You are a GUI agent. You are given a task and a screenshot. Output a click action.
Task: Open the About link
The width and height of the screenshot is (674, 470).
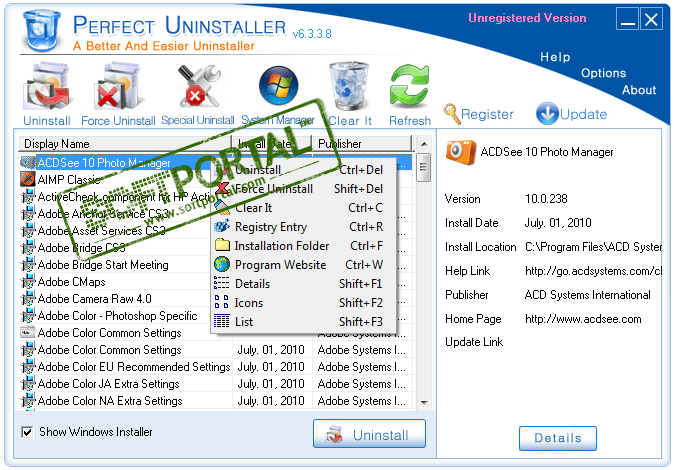tap(639, 89)
